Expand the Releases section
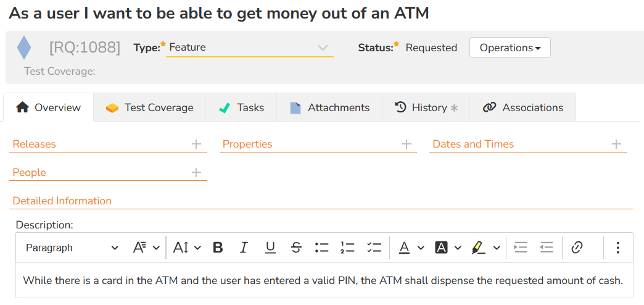Viewport: 644px width, 305px height. [196, 144]
